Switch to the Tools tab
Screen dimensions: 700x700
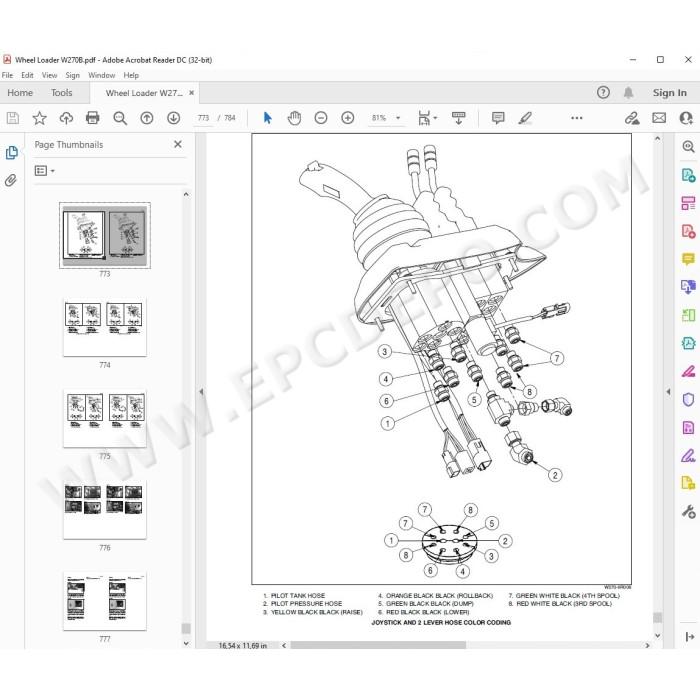[x=62, y=92]
